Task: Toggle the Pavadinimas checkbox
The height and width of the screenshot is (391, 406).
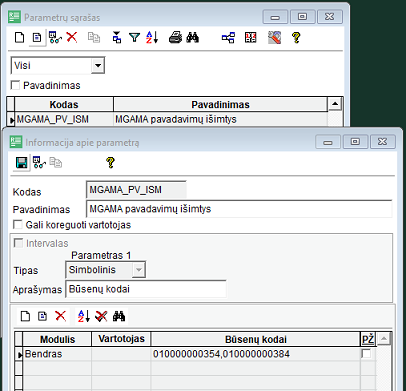Action: (x=15, y=85)
